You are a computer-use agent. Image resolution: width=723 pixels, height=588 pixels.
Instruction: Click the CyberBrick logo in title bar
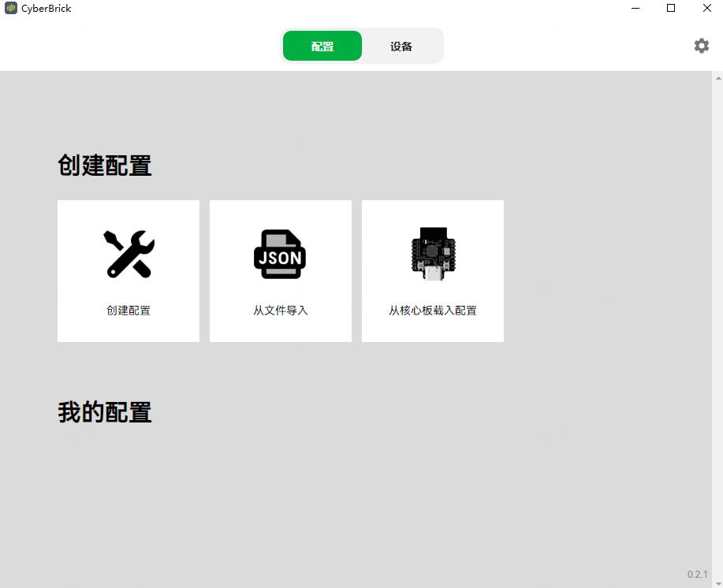(x=11, y=9)
